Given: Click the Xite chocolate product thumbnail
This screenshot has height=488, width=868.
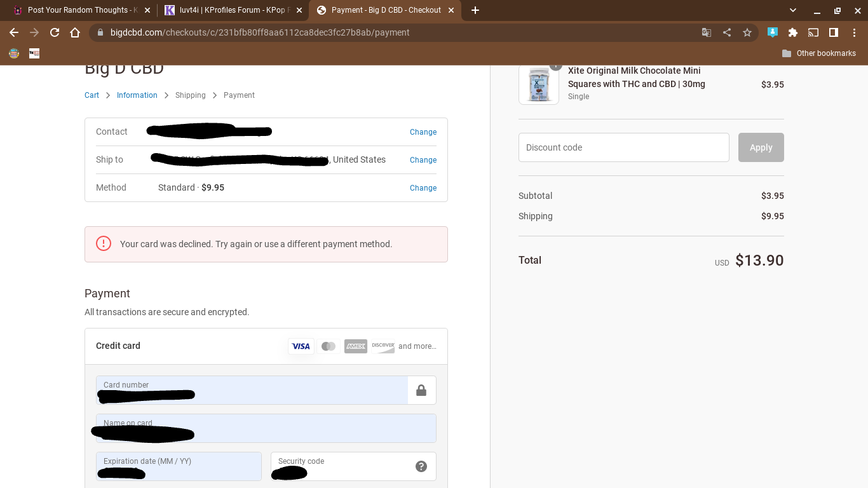Looking at the screenshot, I should (x=539, y=85).
